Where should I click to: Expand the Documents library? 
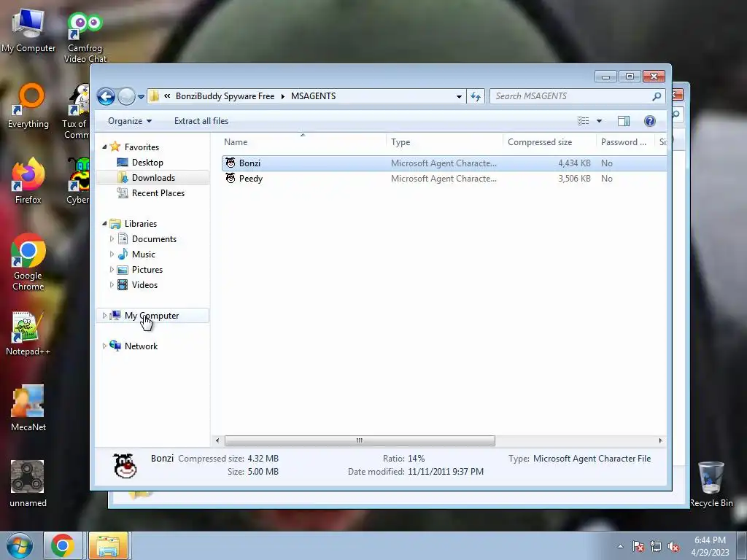point(112,239)
